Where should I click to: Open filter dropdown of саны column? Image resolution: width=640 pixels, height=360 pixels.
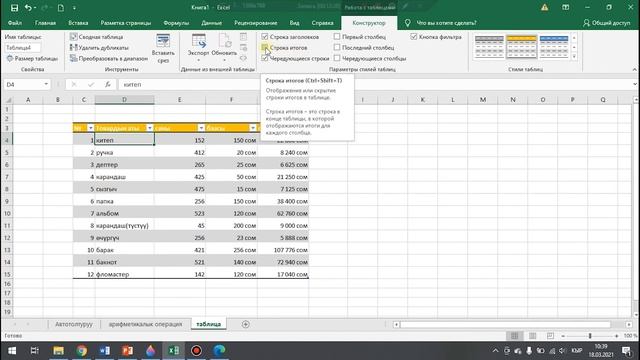pos(201,128)
